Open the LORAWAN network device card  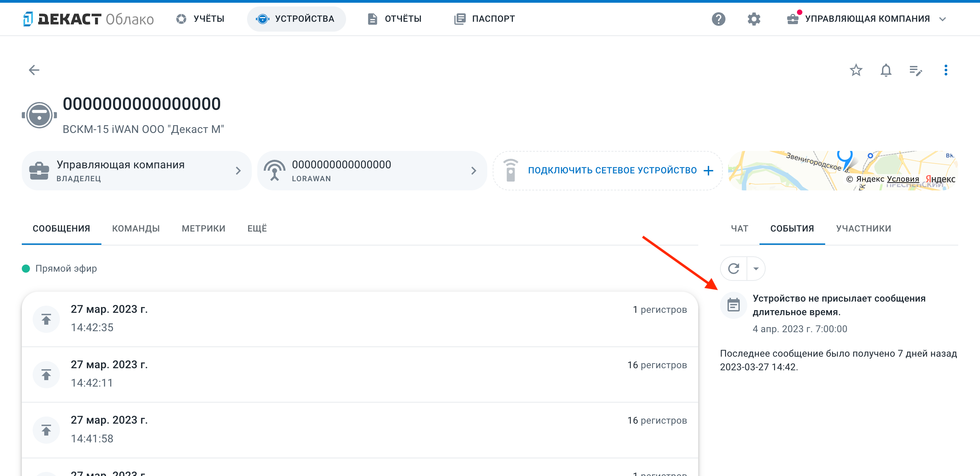tap(372, 171)
